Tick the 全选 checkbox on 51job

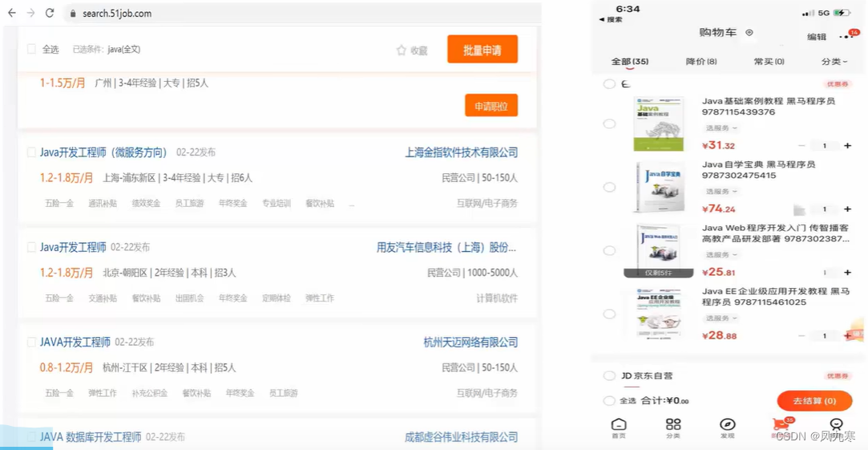click(31, 49)
